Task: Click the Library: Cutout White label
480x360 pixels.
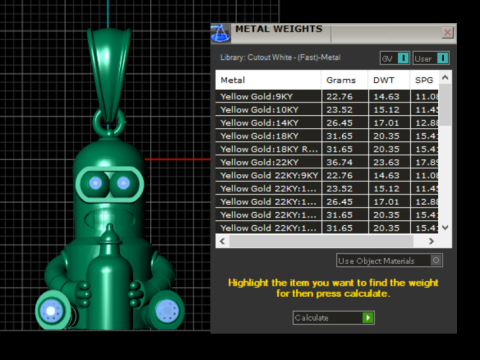Action: tap(280, 57)
